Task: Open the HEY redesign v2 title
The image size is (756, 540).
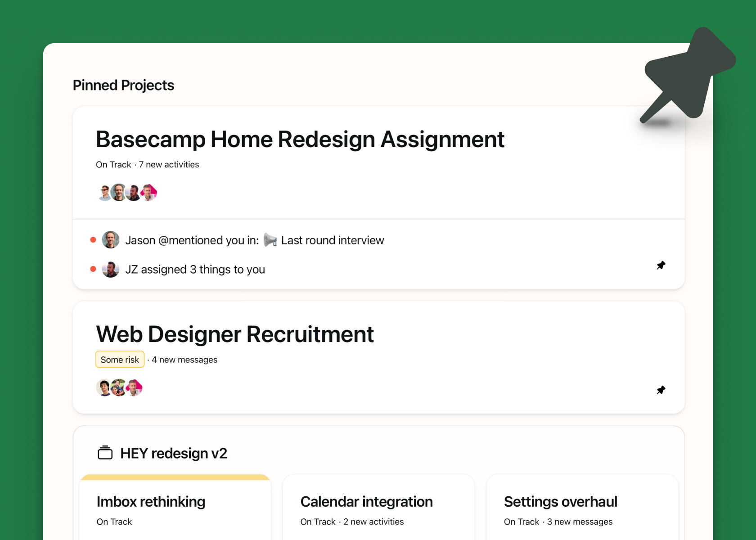Action: coord(174,453)
